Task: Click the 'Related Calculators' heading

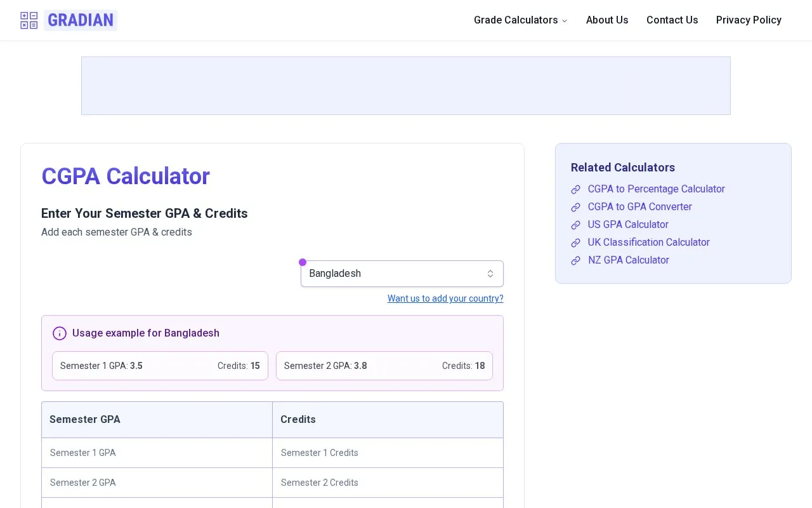Action: (623, 168)
